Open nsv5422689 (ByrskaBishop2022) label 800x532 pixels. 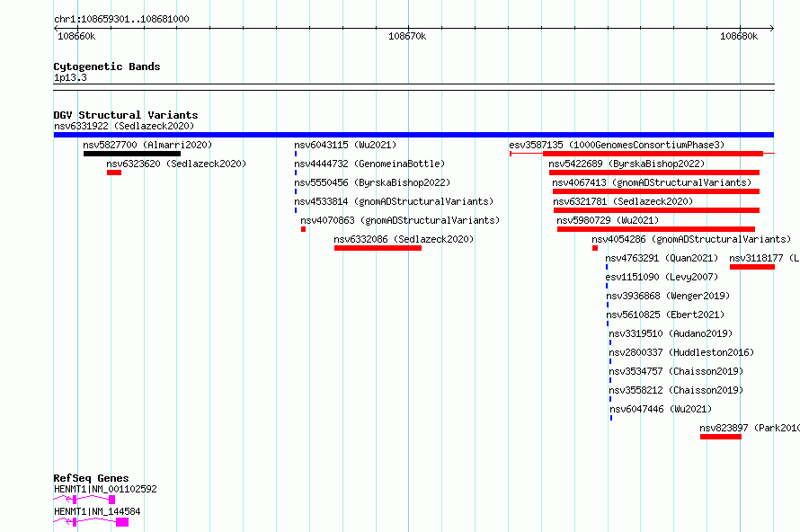[x=627, y=164]
